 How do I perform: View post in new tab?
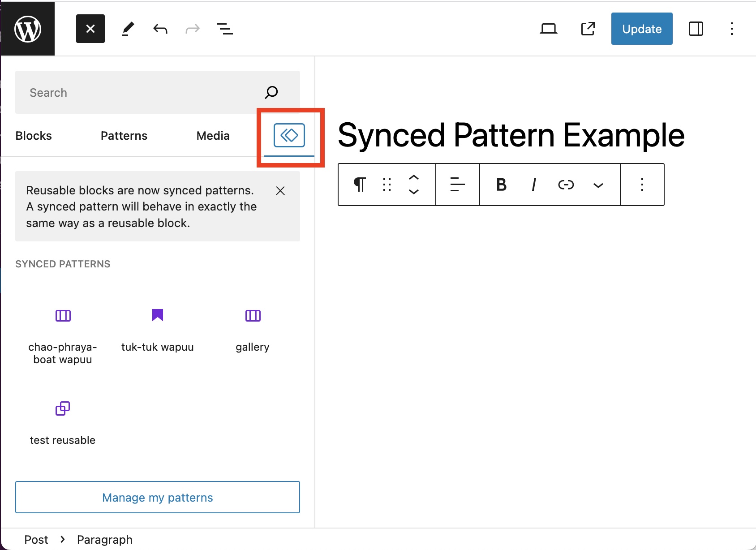tap(588, 28)
